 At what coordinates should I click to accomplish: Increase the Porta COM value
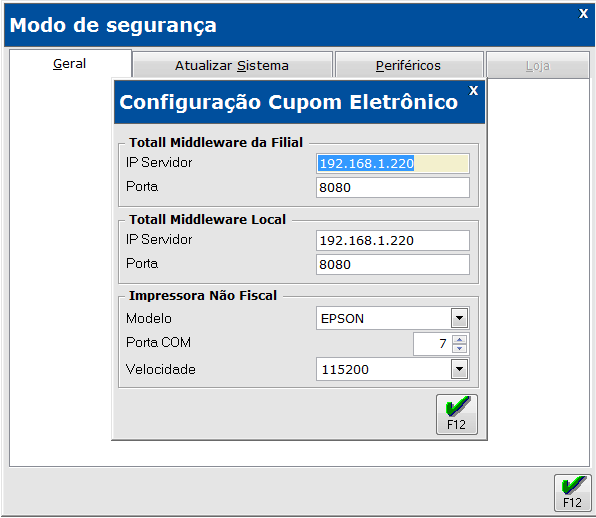(x=460, y=339)
